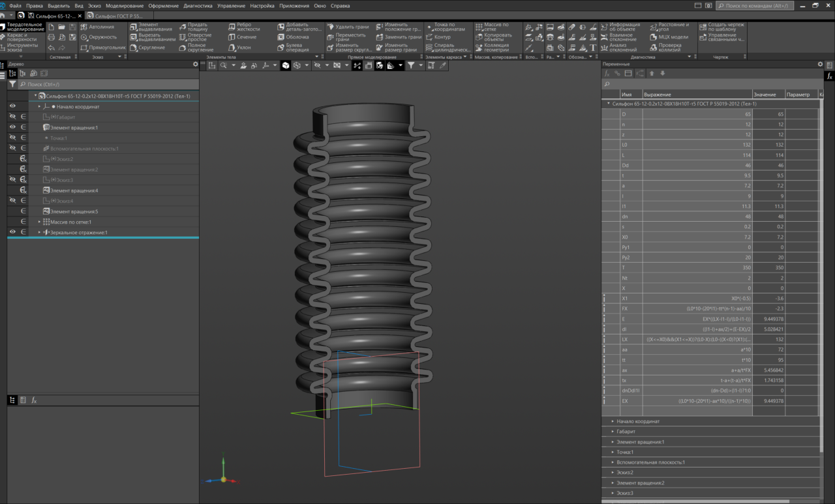Show the Габарит item via eye icon

[12, 117]
